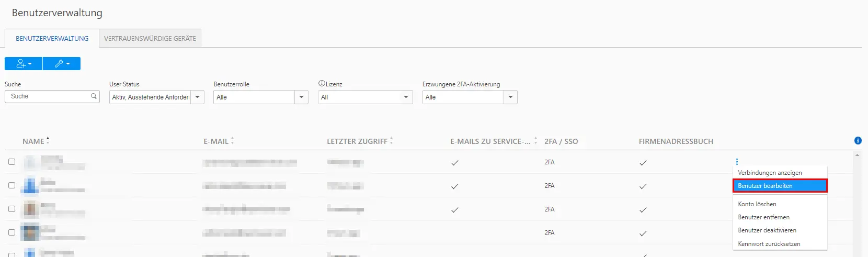The image size is (868, 257).
Task: Select Benutzer bearbeiten menu entry
Action: pos(780,186)
